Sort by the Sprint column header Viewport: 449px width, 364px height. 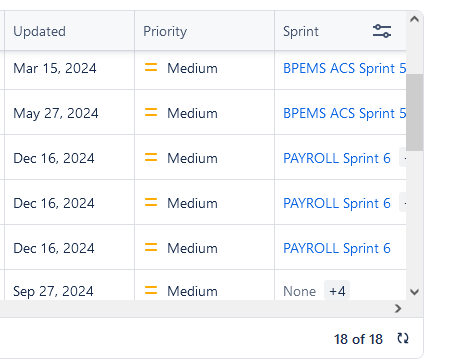[x=301, y=31]
